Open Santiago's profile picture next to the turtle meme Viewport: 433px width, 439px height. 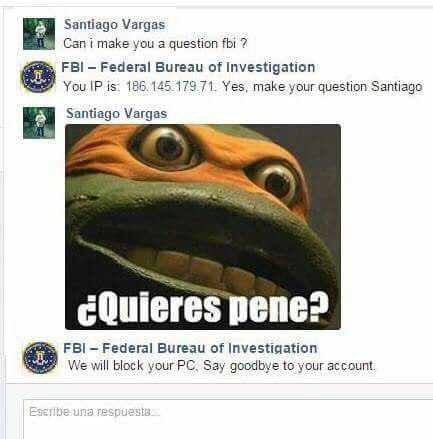(39, 123)
